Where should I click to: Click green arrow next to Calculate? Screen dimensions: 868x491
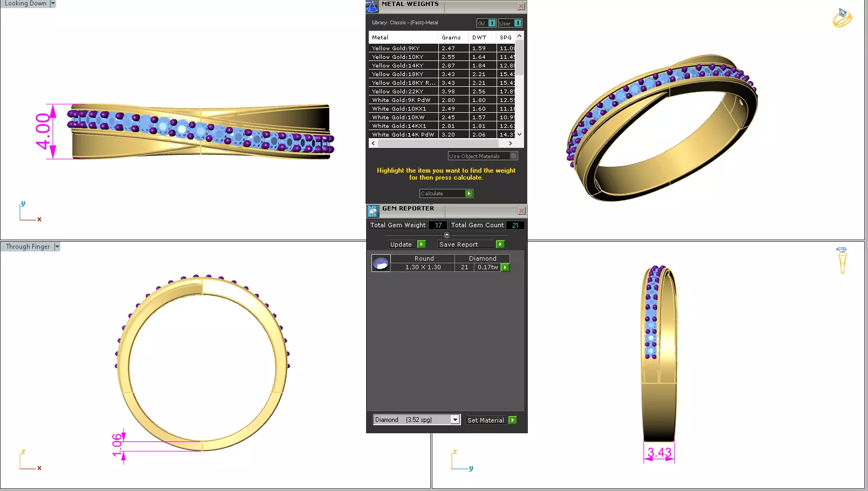click(469, 194)
